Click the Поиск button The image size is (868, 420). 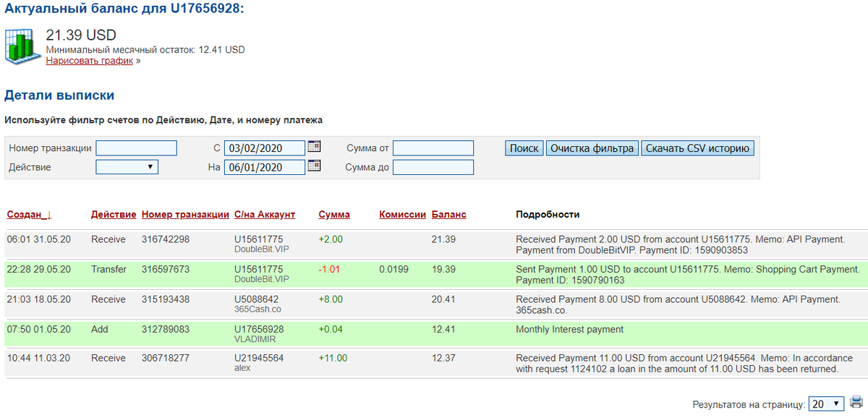[x=524, y=148]
